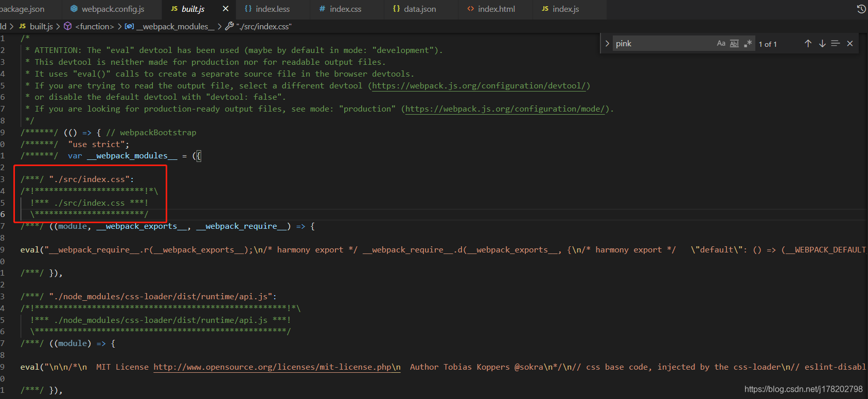Toggle Find in Selection icon
The width and height of the screenshot is (868, 399).
point(836,44)
